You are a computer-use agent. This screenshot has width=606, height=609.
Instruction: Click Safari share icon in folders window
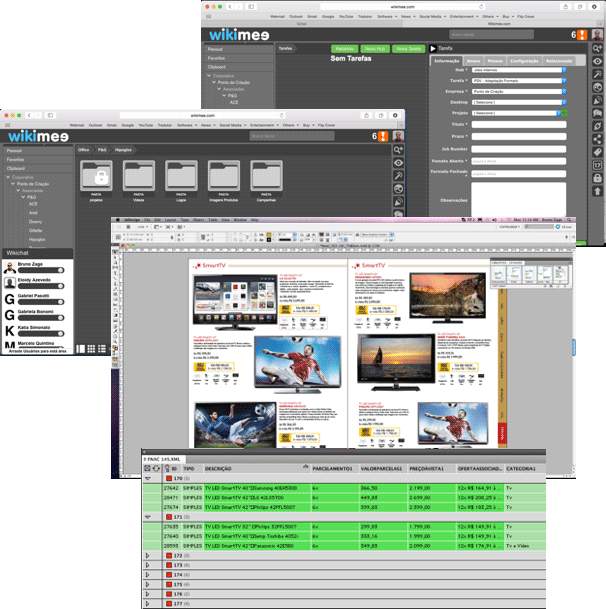coord(366,115)
